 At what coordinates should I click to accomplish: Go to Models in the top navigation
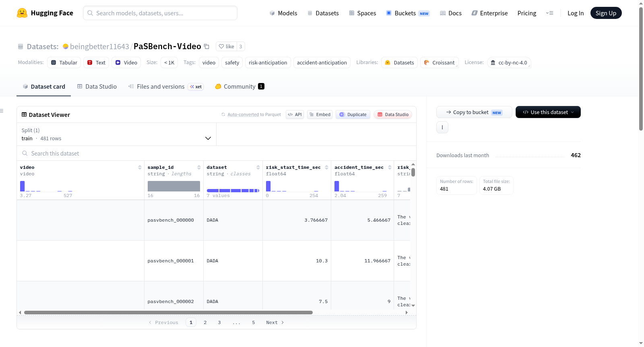(283, 13)
